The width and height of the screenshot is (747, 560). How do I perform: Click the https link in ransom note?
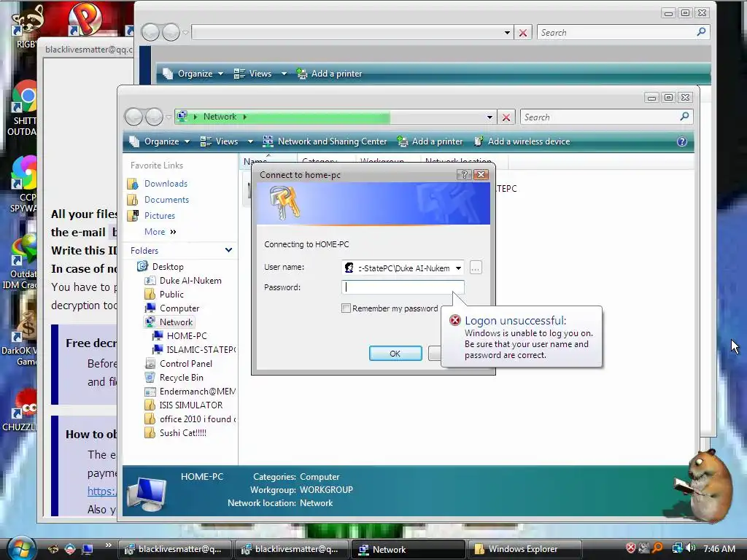pos(101,491)
